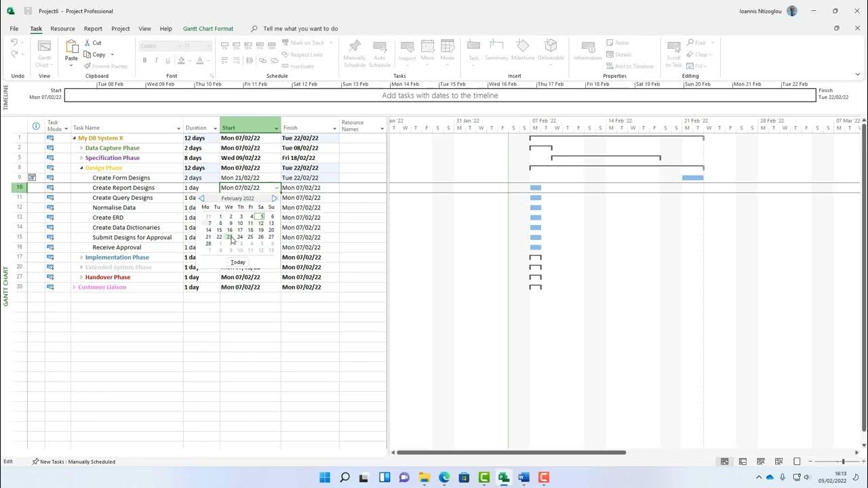Click the calendar note indicator on row 9

(33, 178)
